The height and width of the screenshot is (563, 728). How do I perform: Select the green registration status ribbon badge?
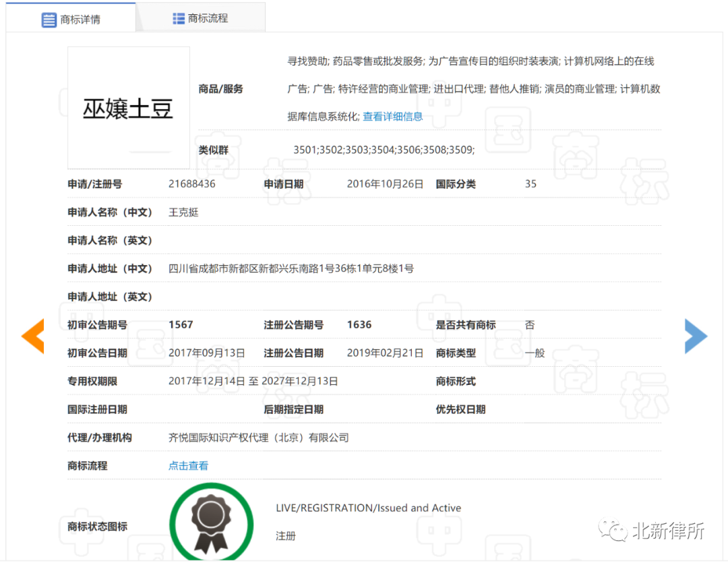tap(211, 521)
